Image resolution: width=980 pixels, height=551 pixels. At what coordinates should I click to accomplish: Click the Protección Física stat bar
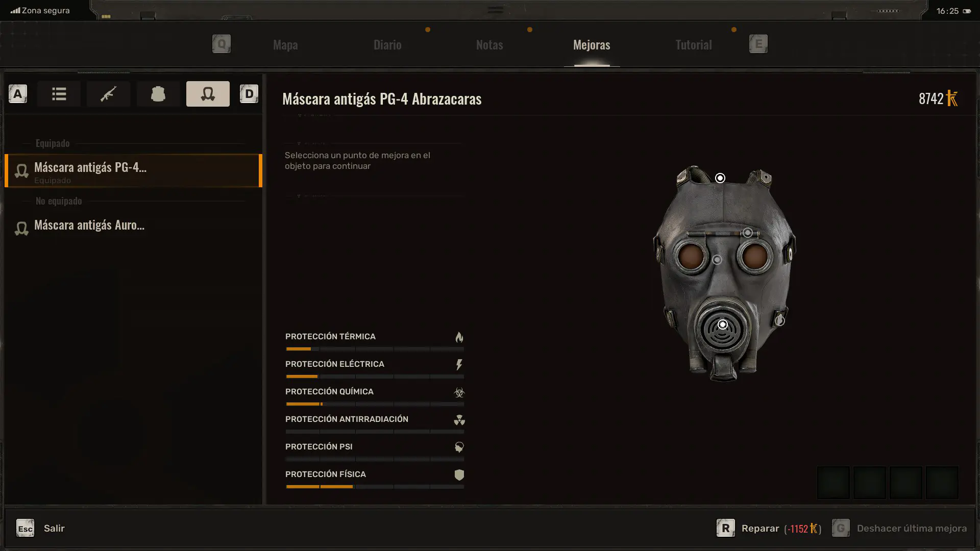coord(375,487)
